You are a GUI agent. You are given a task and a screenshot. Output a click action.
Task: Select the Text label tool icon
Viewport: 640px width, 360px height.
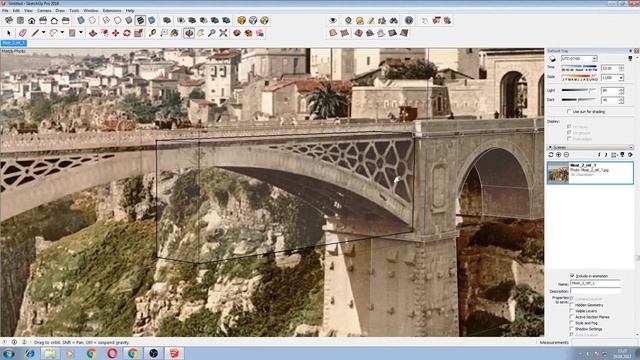coord(164,33)
